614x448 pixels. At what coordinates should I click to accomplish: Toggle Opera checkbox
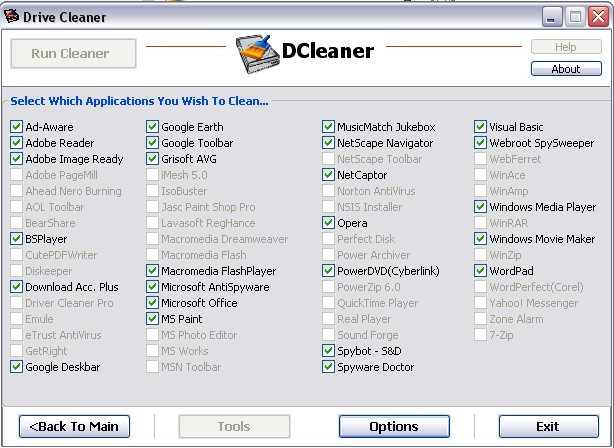328,222
